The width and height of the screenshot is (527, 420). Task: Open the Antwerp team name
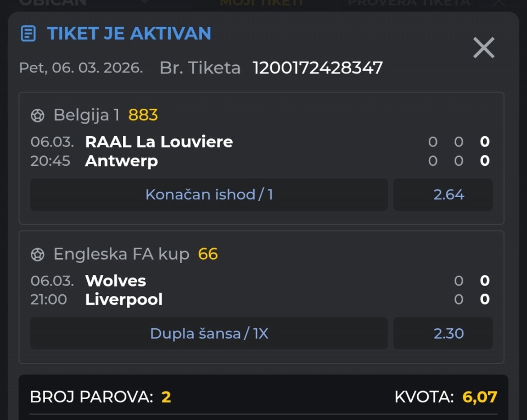[x=121, y=161]
